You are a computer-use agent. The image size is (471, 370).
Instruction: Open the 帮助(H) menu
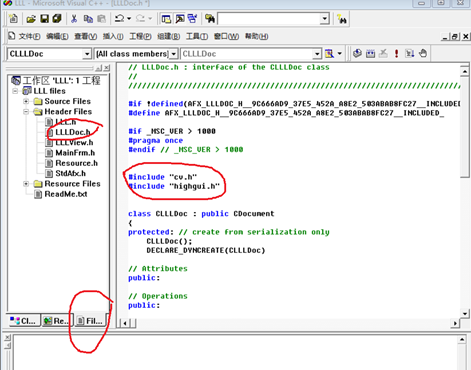click(x=256, y=36)
